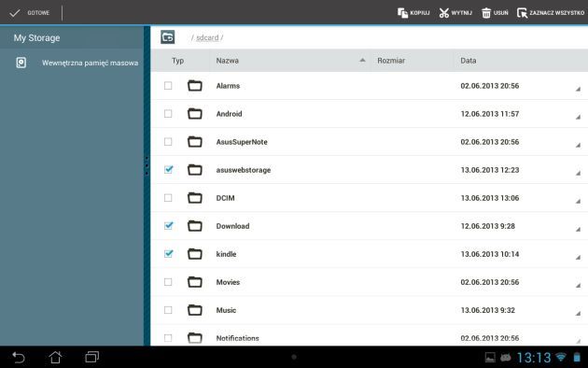Screen dimensions: 588x368
Task: Toggle the Nazwa sort arrow
Action: click(x=362, y=60)
